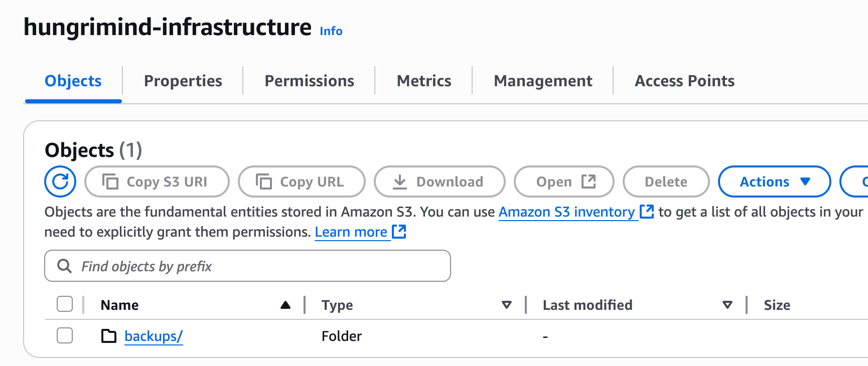Switch to the Properties tab
868x366 pixels.
coord(183,81)
